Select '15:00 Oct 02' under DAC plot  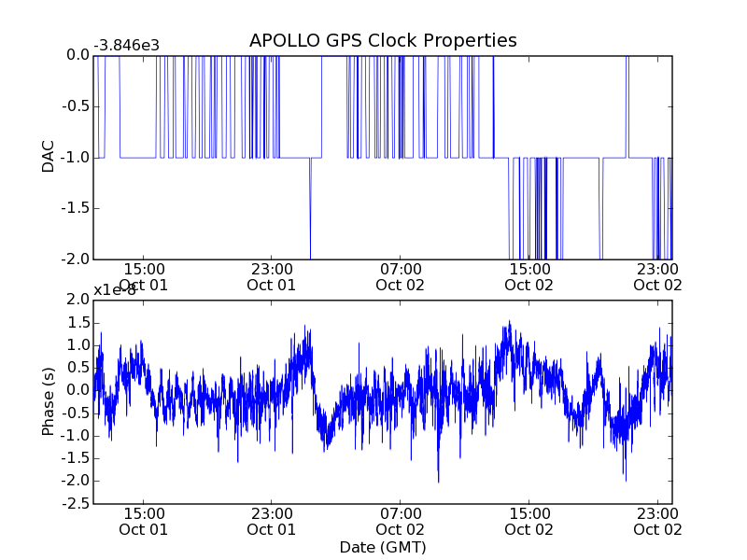click(529, 277)
